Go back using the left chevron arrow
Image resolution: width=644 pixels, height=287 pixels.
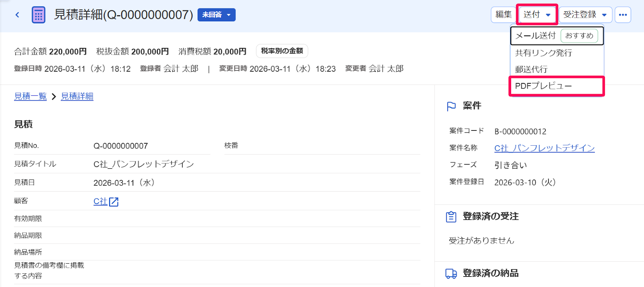(x=17, y=15)
